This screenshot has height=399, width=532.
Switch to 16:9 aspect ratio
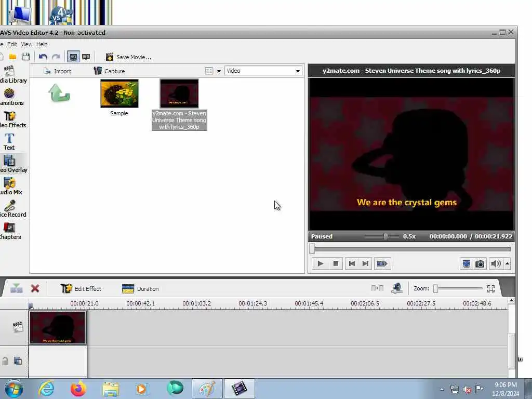pos(86,57)
